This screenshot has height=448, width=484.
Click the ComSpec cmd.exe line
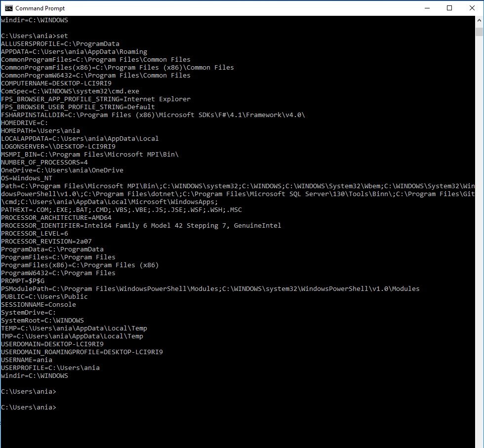[x=70, y=91]
